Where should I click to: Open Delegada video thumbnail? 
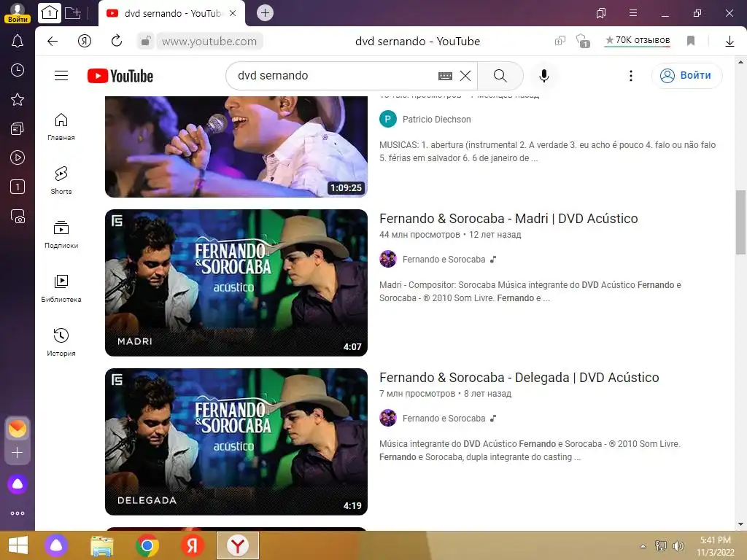236,442
